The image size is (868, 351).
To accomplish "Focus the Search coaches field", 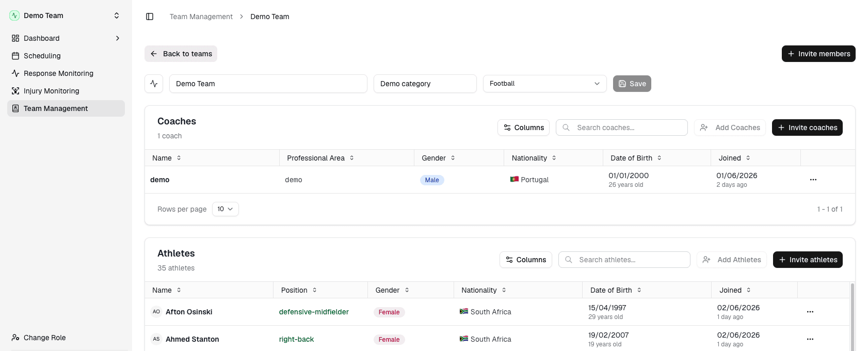I will [622, 127].
